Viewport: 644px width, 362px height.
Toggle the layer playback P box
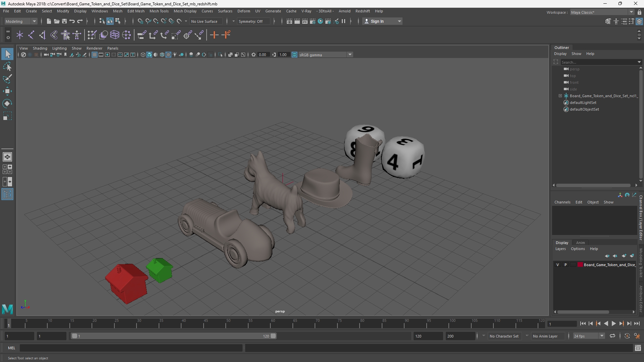pos(566,265)
